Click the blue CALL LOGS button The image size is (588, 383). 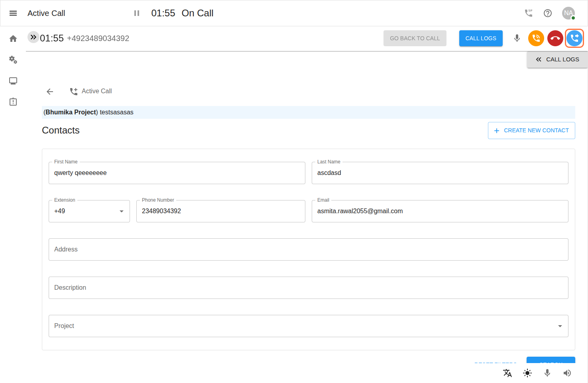[x=481, y=38]
